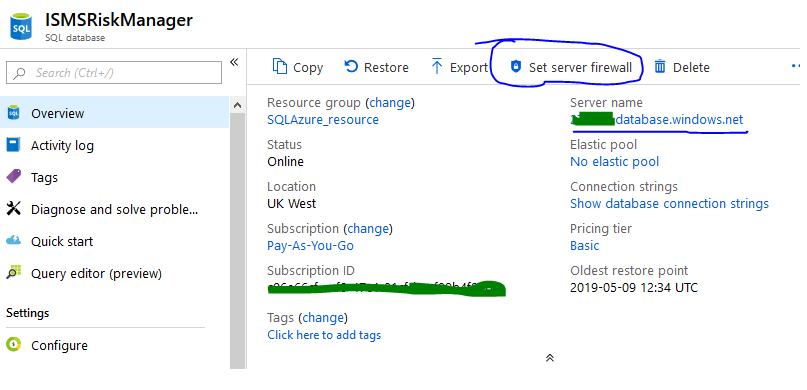This screenshot has height=390, width=807.
Task: Collapse essentials panel with up chevrons
Action: tap(550, 358)
